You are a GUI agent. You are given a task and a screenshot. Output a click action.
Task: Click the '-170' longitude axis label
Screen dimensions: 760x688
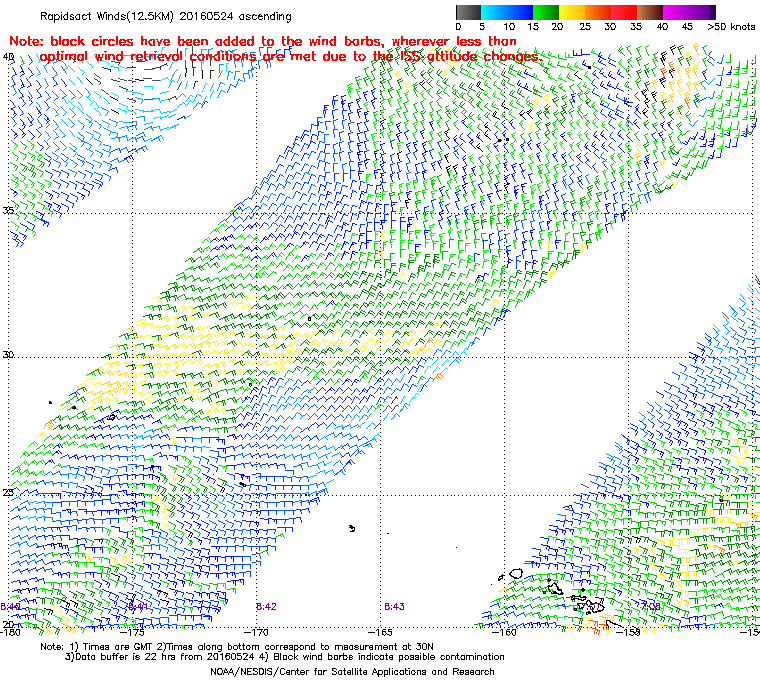(257, 632)
